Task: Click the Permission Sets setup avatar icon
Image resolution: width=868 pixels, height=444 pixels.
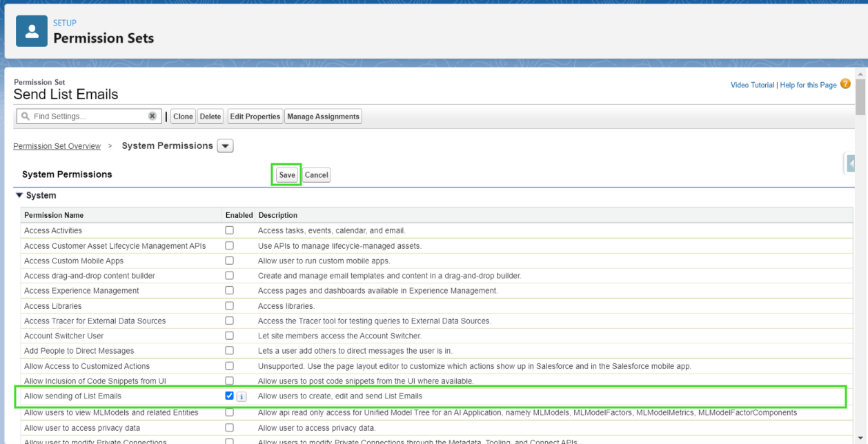Action: 31,30
